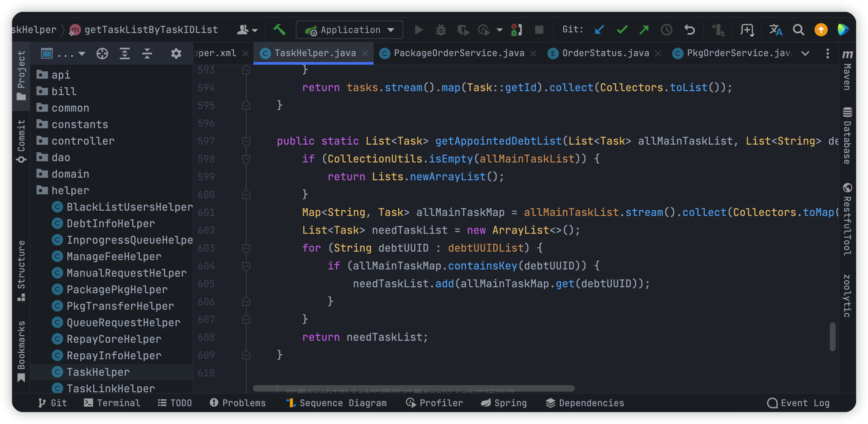This screenshot has width=868, height=424.
Task: Open the zoolytic side panel
Action: [x=847, y=296]
